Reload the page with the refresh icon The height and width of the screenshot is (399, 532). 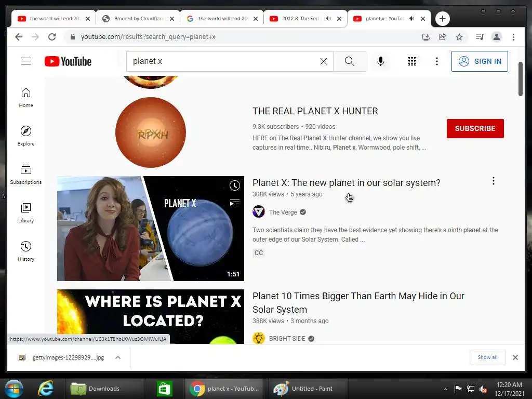52,37
